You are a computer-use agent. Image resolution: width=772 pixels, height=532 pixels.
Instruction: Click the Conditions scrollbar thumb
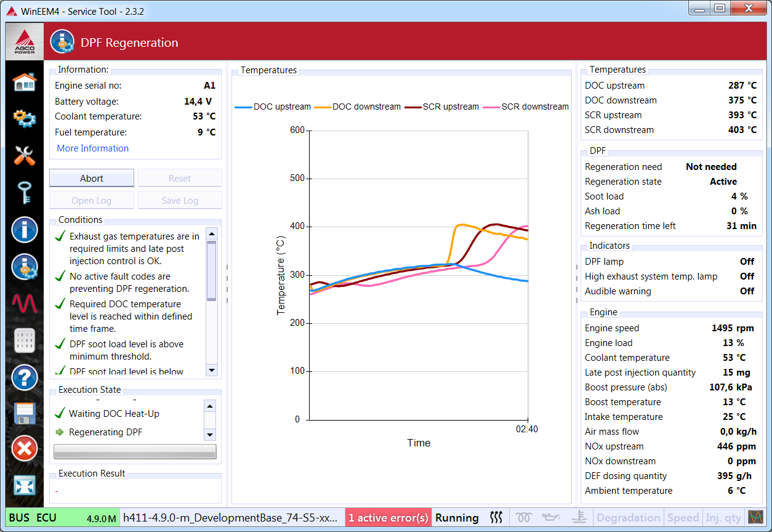click(x=211, y=270)
